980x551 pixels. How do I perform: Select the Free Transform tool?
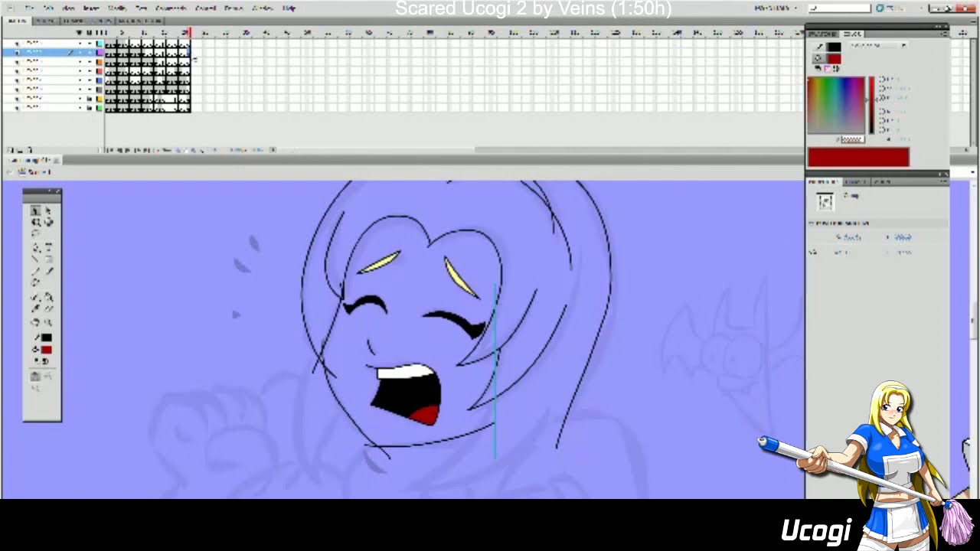pyautogui.click(x=35, y=223)
